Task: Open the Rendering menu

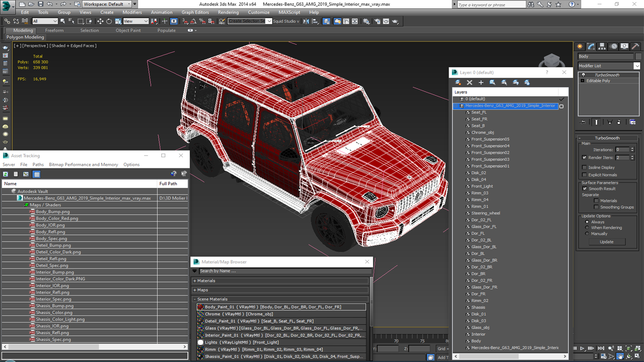Action: tap(228, 12)
